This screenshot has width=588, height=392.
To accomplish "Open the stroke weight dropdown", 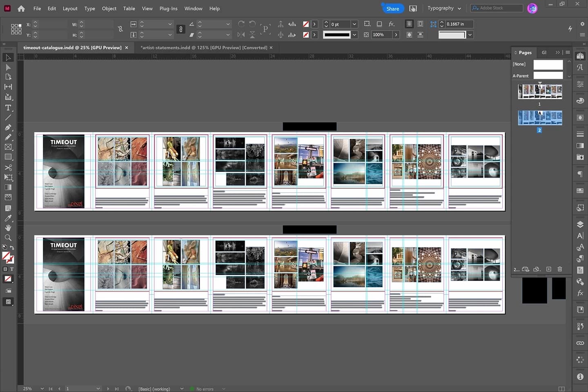I will 354,24.
